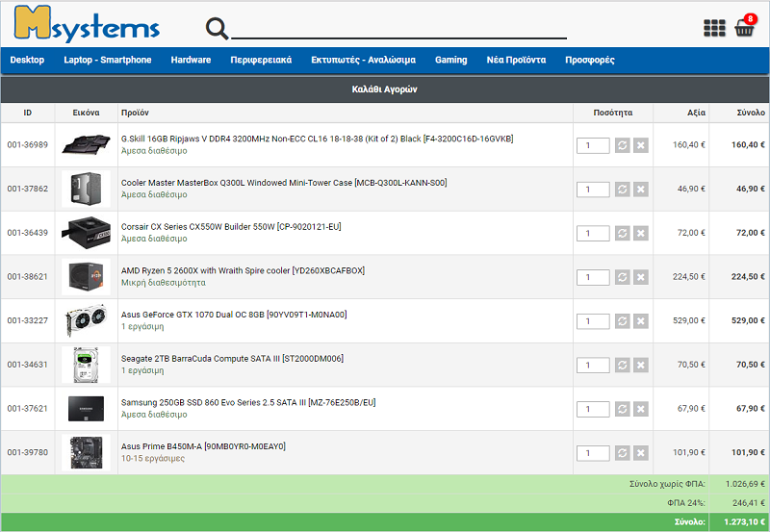770x532 pixels.
Task: Refresh quantity for Asus GeForce GTX 1070 row
Action: tap(622, 321)
